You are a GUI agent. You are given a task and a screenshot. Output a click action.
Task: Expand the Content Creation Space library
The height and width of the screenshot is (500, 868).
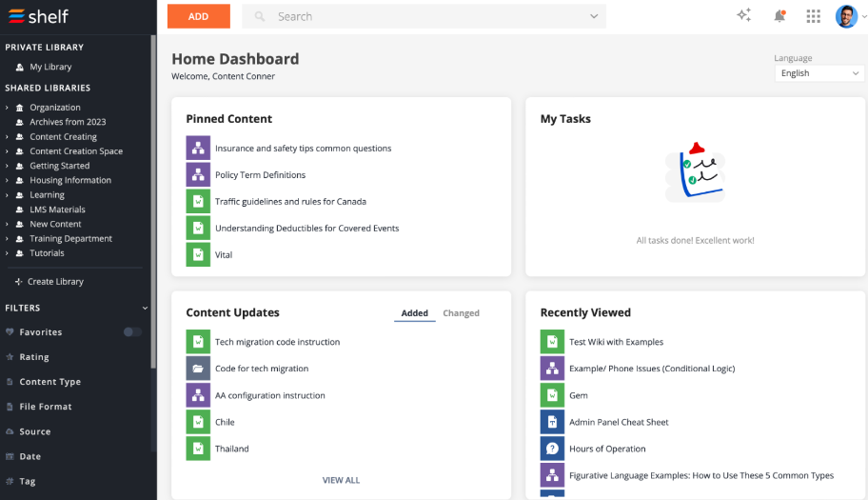click(7, 151)
